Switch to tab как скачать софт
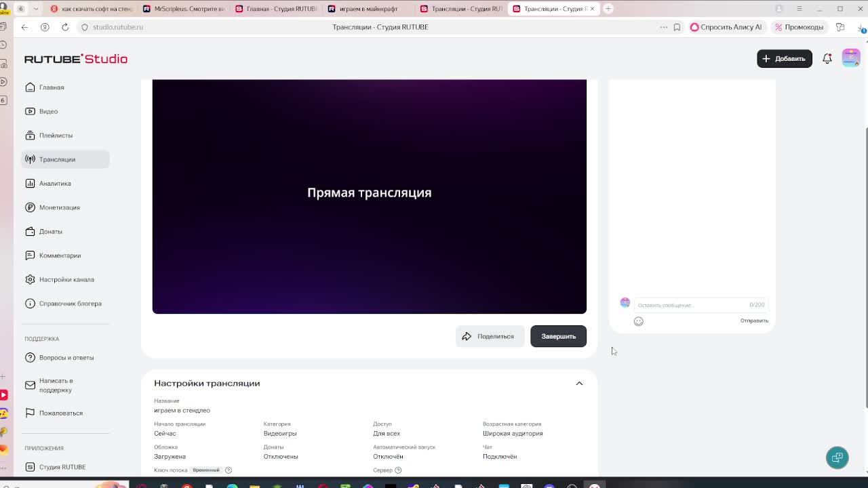The height and width of the screenshot is (488, 868). [x=92, y=9]
